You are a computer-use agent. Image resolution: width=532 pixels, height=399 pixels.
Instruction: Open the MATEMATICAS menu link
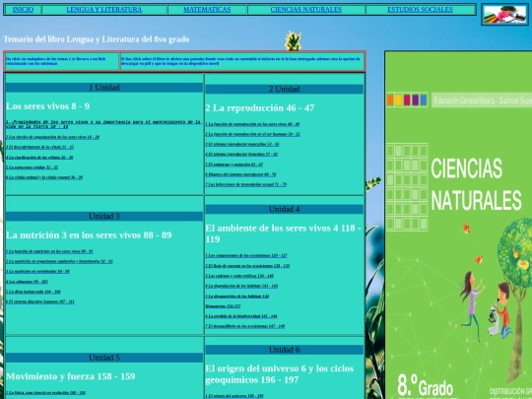(207, 10)
